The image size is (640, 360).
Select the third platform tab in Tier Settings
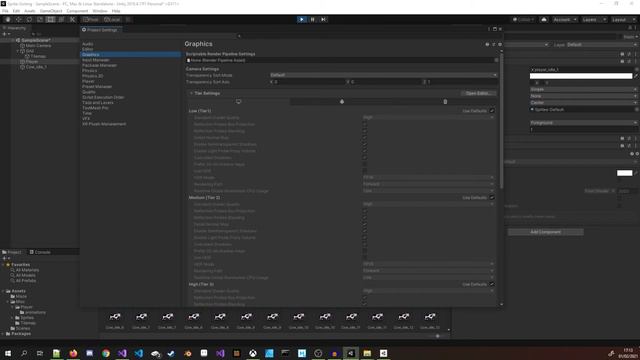445,102
